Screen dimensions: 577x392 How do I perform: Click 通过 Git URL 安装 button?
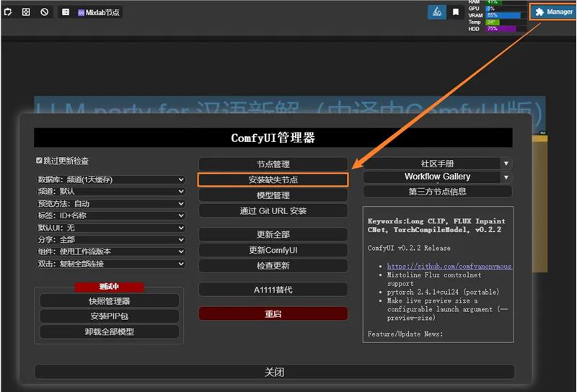click(273, 210)
